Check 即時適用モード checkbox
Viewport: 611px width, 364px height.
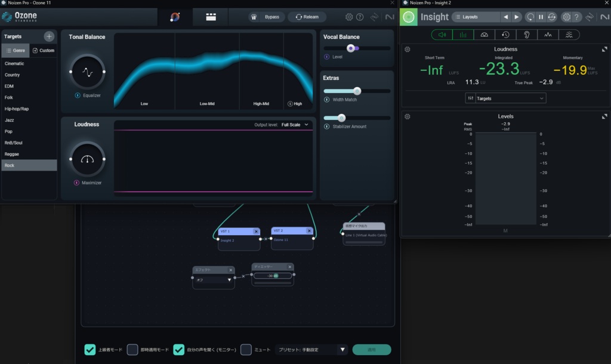(x=132, y=350)
